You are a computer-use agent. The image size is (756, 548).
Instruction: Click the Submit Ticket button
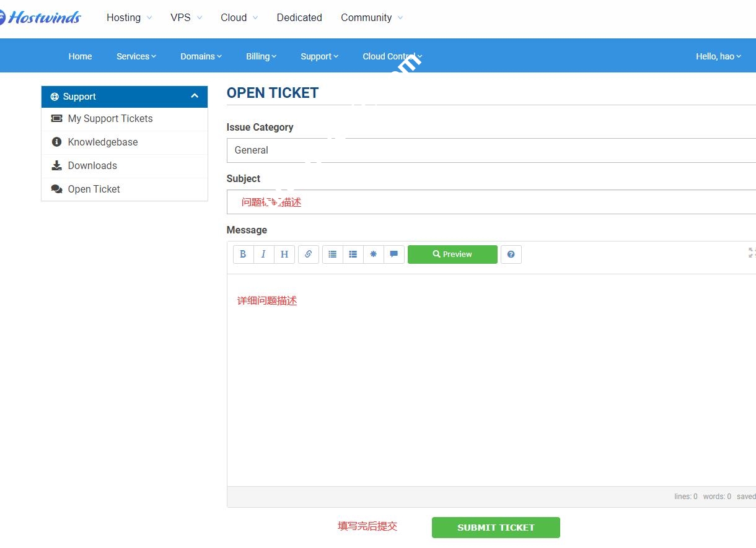click(496, 528)
